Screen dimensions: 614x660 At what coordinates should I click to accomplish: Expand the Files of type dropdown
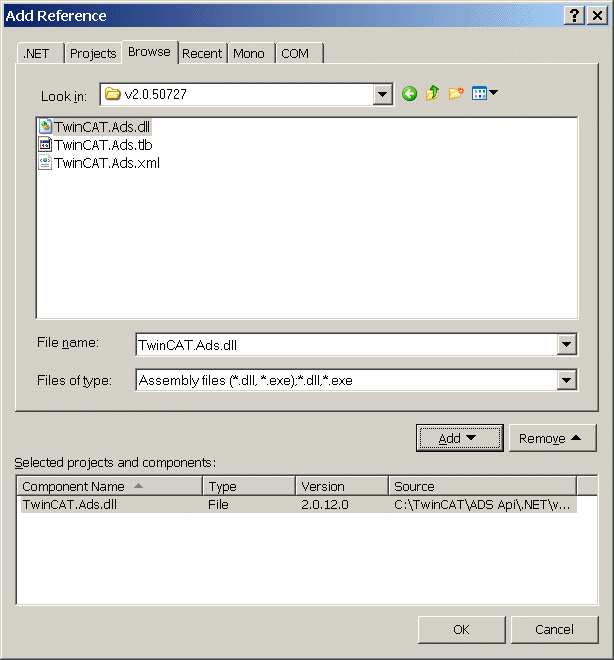coord(566,380)
